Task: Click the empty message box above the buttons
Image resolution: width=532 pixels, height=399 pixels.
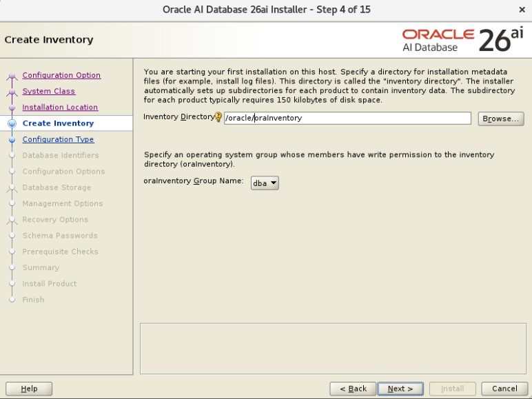Action: coord(333,349)
